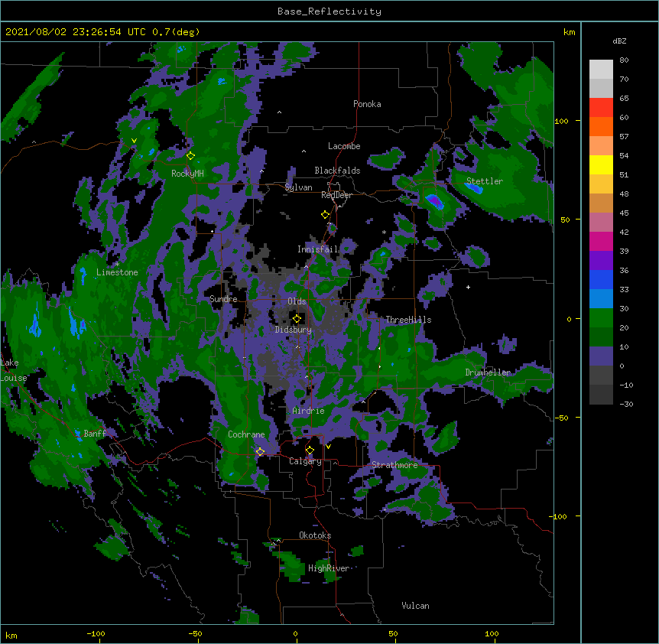Select the yellow diamond marker above Calgary label
Screen dimensions: 659x644
pos(310,450)
